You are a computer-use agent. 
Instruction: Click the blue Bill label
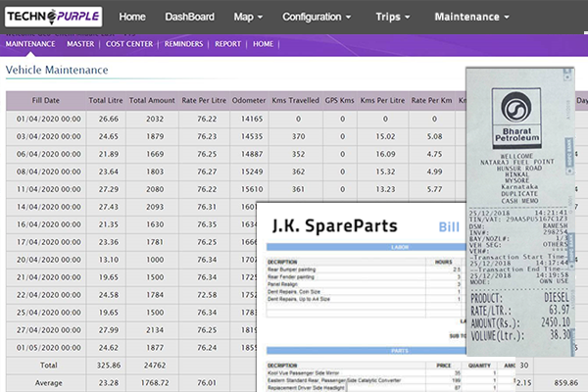449,227
